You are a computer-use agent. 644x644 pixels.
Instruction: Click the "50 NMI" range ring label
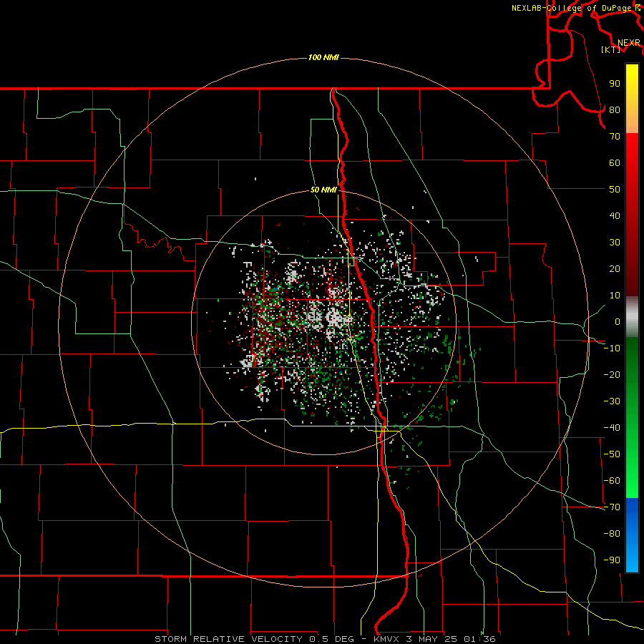323,190
